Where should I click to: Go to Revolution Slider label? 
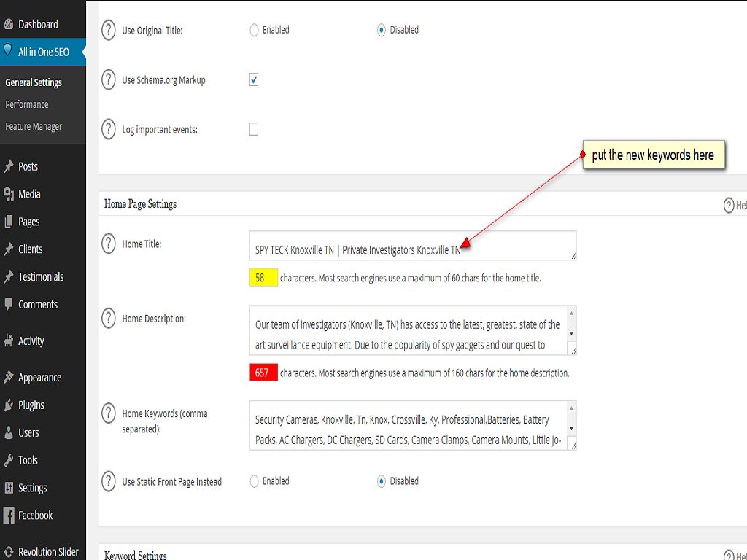(48, 552)
